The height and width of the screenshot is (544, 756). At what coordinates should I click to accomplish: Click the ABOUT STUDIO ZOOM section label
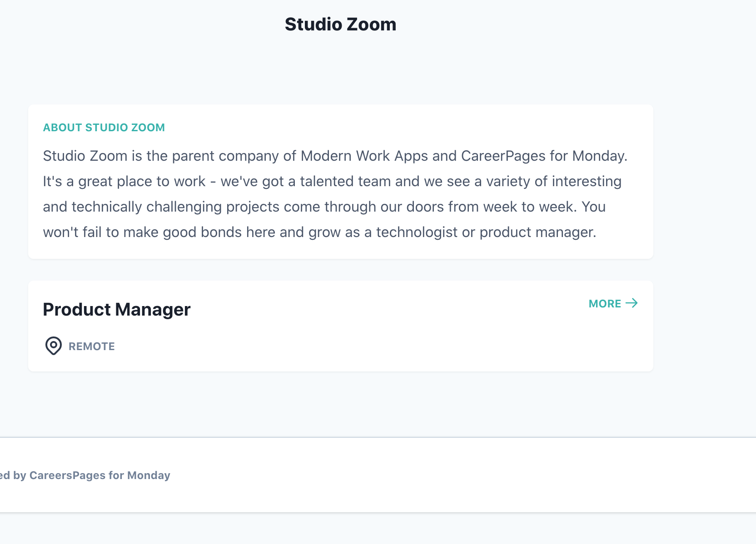[x=104, y=128]
